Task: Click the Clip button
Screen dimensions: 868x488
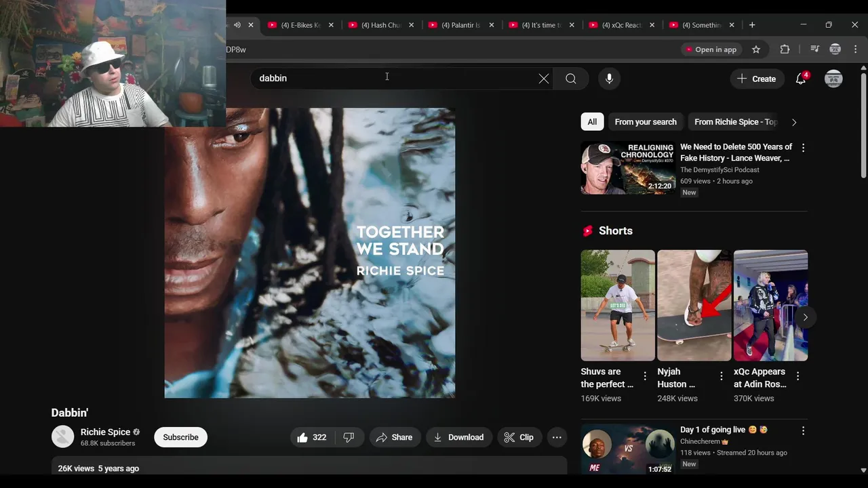Action: coord(519,437)
